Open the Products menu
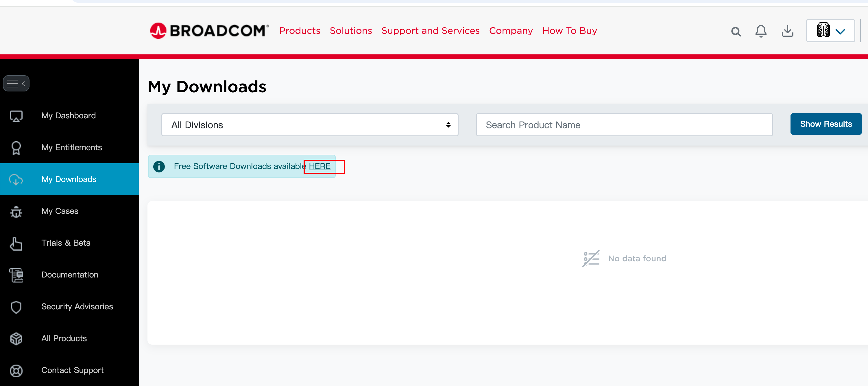 pyautogui.click(x=300, y=31)
